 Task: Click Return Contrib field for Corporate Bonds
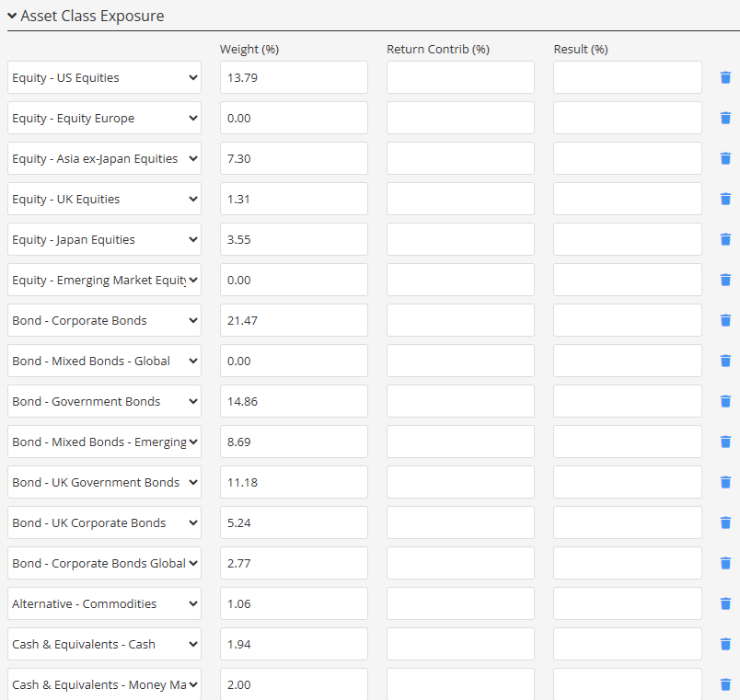[460, 321]
